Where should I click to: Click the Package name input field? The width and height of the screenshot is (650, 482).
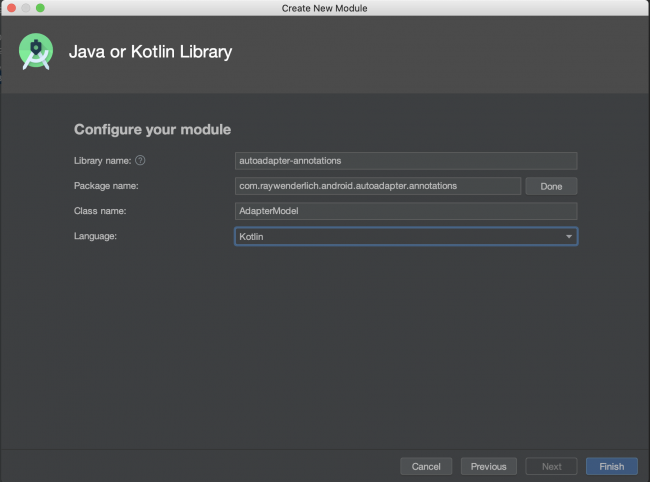[x=378, y=186]
